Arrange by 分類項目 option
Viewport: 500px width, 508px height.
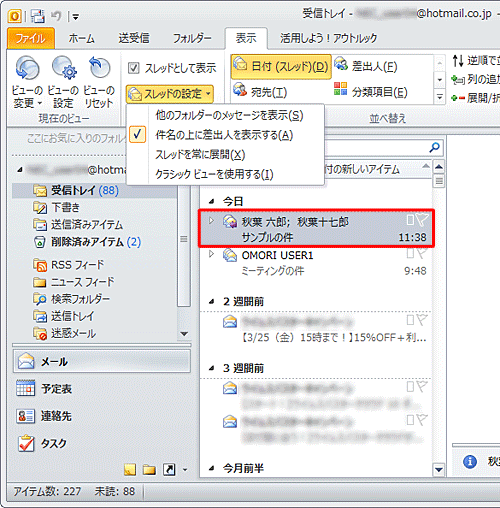pos(371,91)
